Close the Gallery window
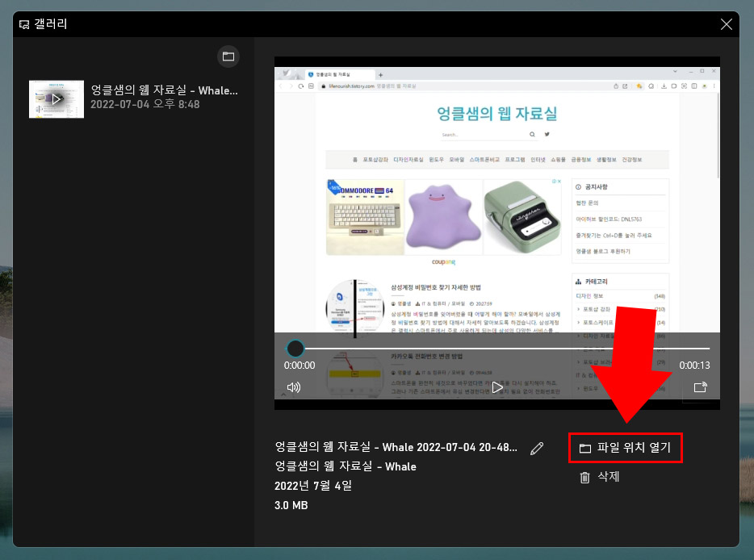754x560 pixels. 726,24
